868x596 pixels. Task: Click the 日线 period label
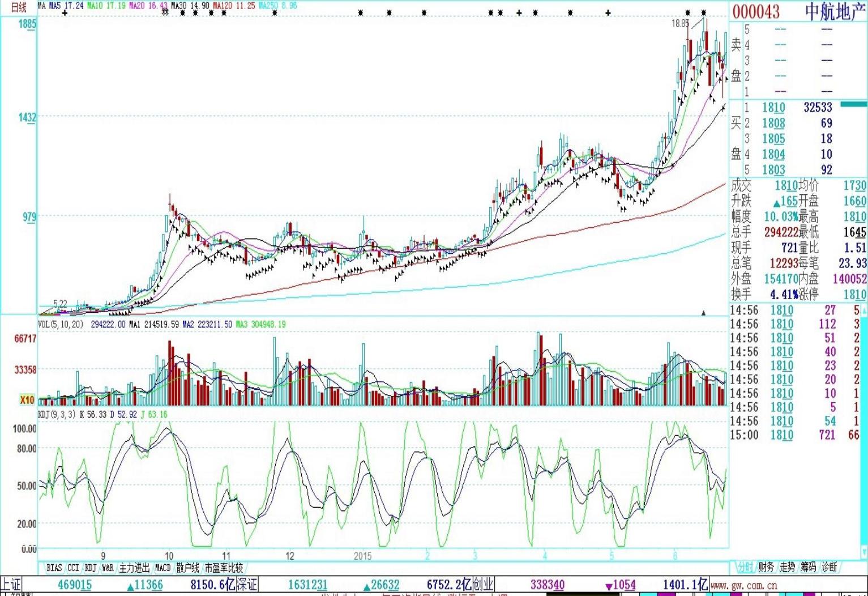[x=19, y=7]
